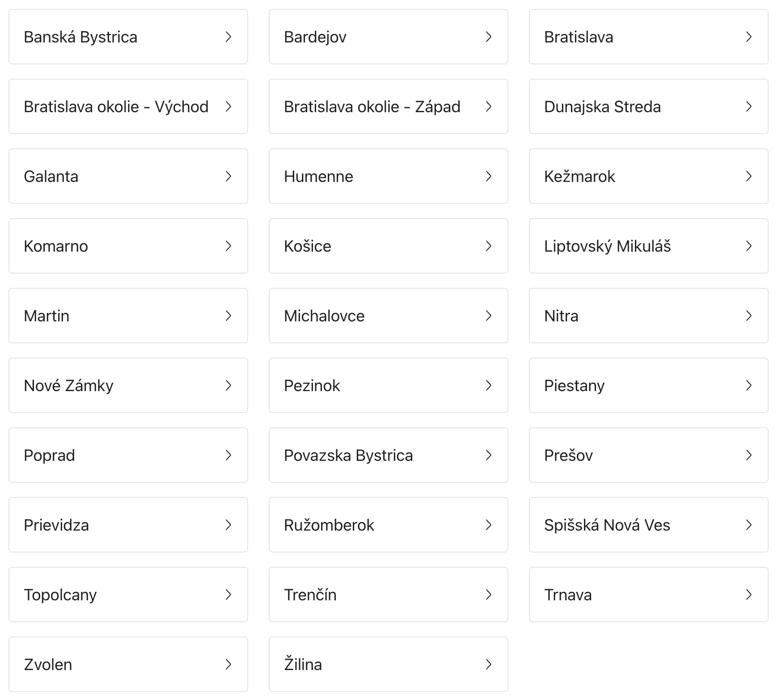Open the Liptovský Mikuláš entry
778x700 pixels.
pyautogui.click(x=648, y=246)
